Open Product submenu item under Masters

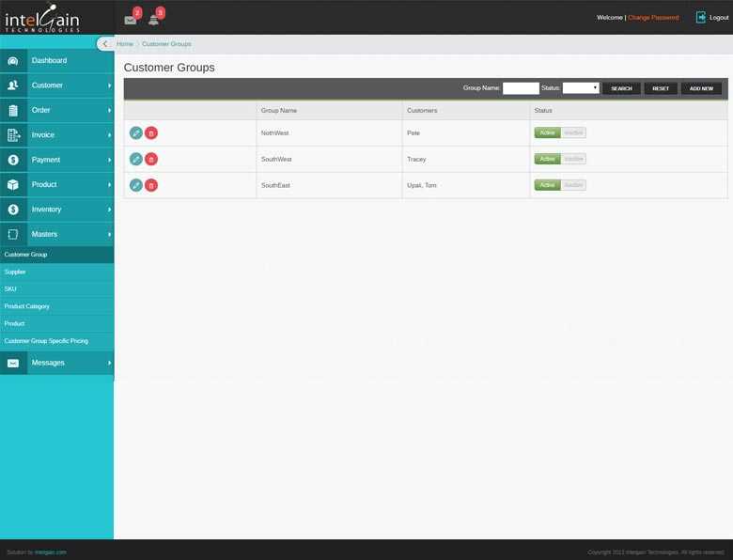[x=57, y=324]
